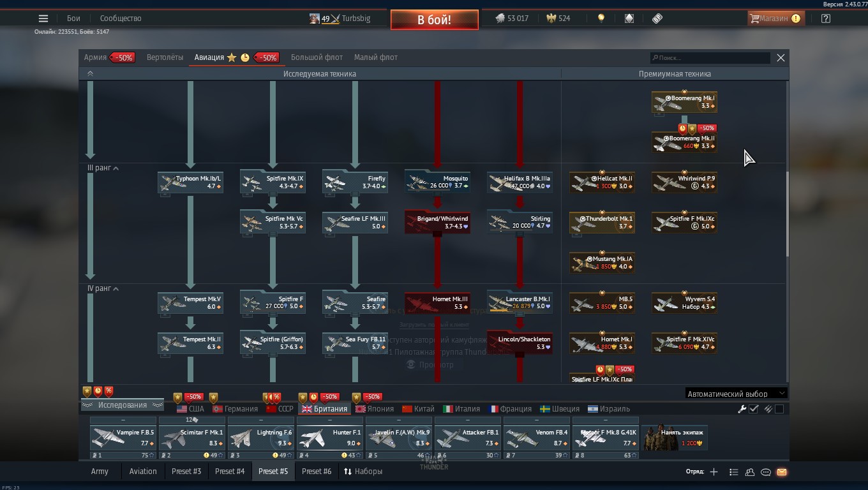The image size is (868, 490).
Task: Open the mail envelope icon
Action: click(x=782, y=472)
